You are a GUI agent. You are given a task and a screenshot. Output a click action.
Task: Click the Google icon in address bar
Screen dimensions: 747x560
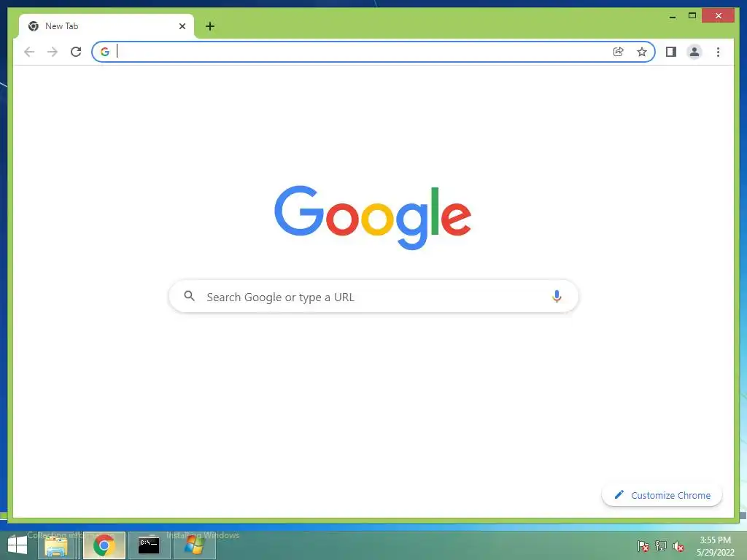[x=105, y=52]
